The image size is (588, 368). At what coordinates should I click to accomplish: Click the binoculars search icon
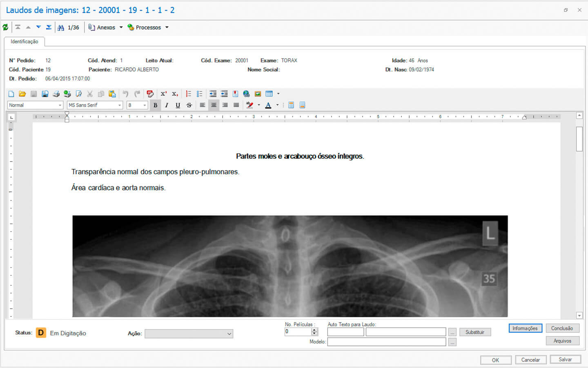[61, 27]
